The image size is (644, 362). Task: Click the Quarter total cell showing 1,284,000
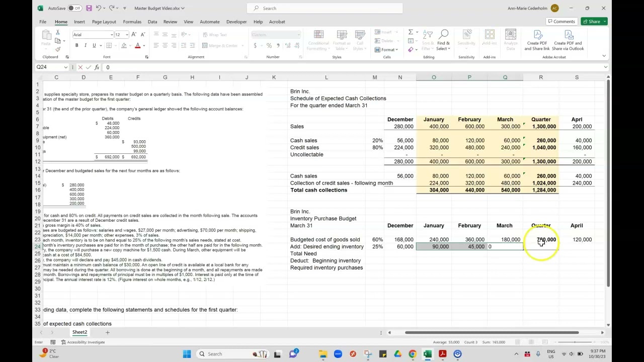click(x=541, y=190)
